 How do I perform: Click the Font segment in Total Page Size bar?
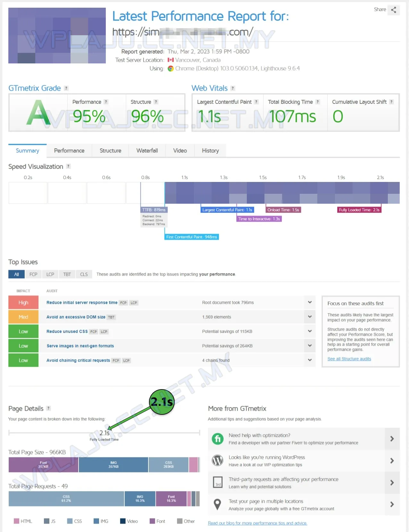pyautogui.click(x=43, y=465)
